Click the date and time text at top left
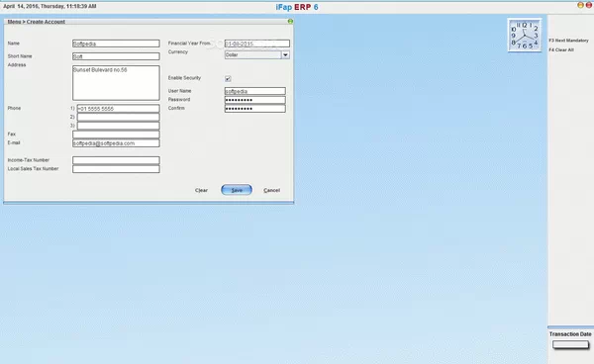594x364 pixels. point(49,7)
